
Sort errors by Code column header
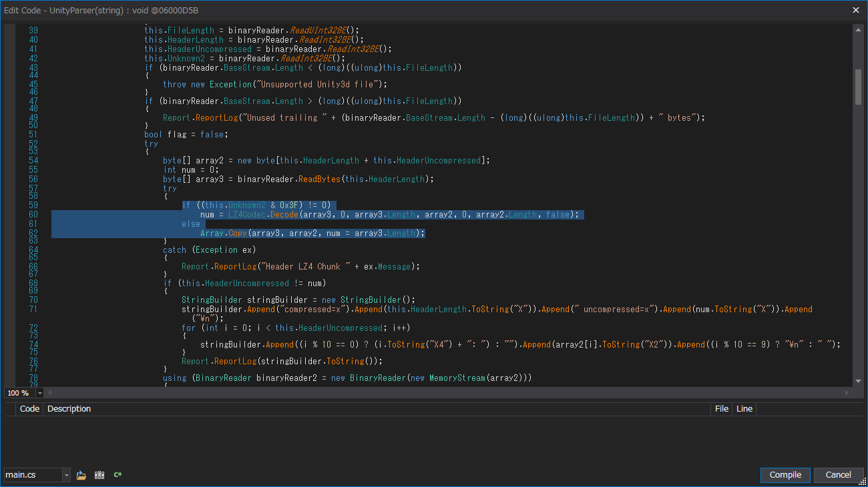pos(29,409)
